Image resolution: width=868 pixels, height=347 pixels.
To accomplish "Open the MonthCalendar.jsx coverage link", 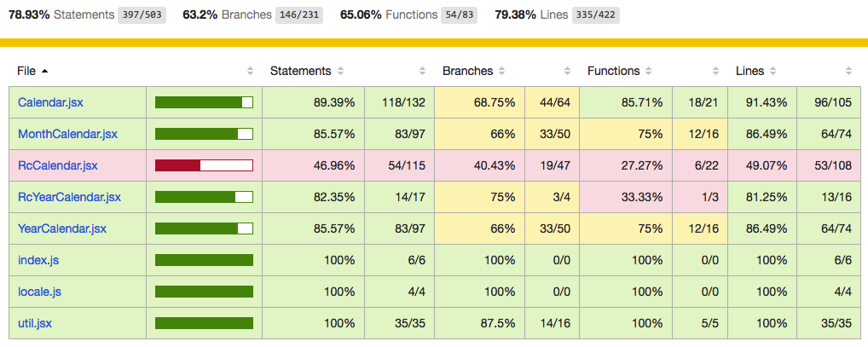I will click(67, 134).
